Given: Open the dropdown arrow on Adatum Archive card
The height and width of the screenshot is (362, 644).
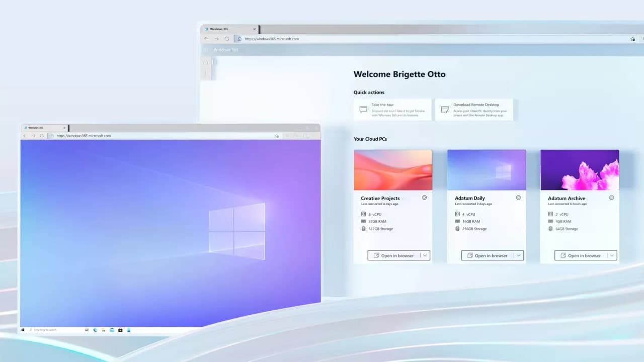Looking at the screenshot, I should point(612,255).
